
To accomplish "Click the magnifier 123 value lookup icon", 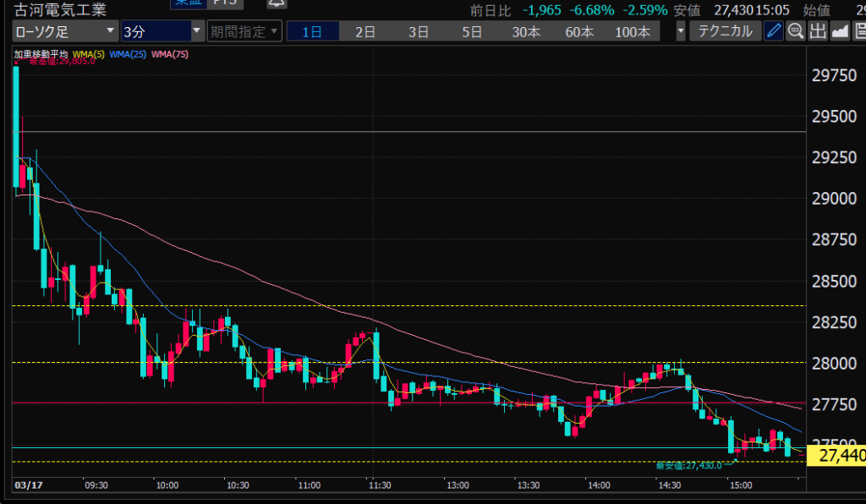I will pyautogui.click(x=796, y=32).
